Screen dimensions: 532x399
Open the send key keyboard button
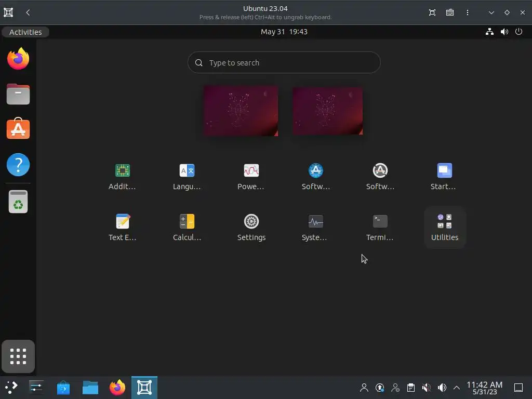click(450, 12)
